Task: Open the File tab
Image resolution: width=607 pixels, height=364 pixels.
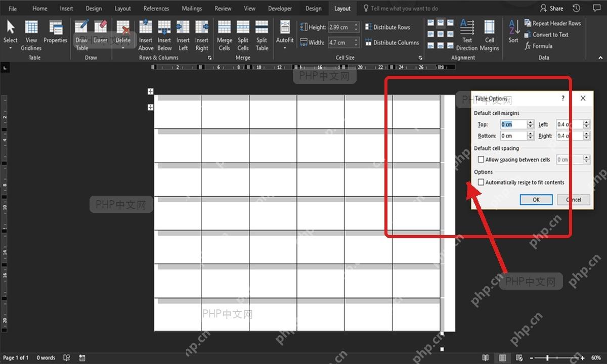Action: (x=13, y=9)
